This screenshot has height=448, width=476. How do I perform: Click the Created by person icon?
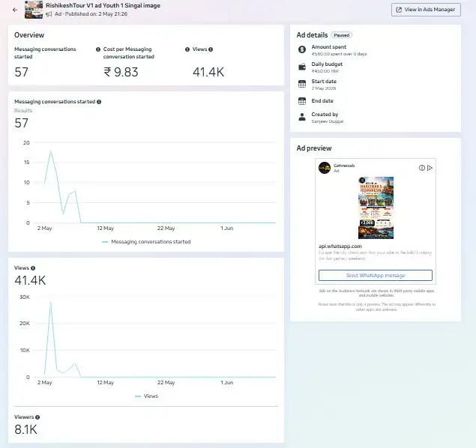pyautogui.click(x=302, y=117)
